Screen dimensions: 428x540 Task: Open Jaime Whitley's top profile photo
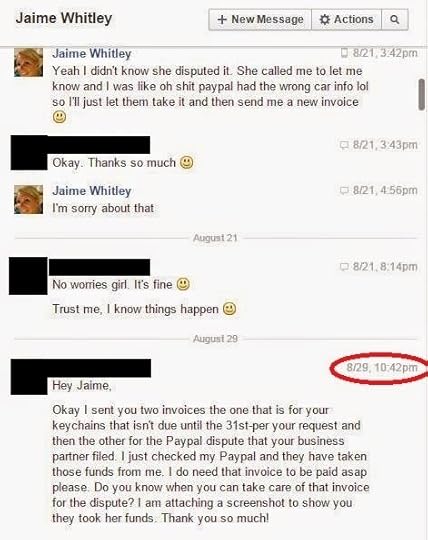(x=29, y=62)
